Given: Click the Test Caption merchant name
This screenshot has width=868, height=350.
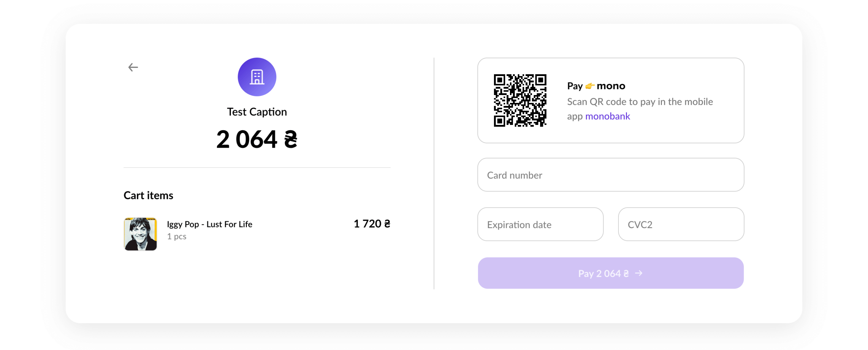Looking at the screenshot, I should 257,112.
